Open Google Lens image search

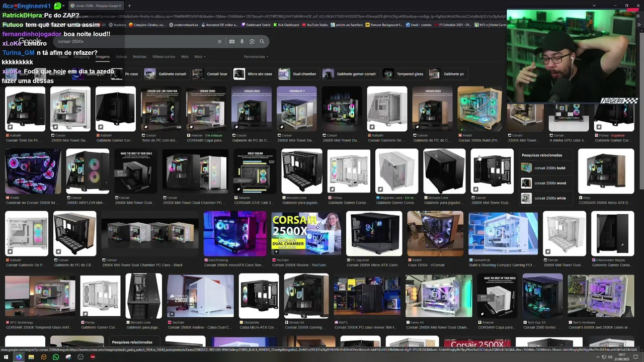pos(252,42)
